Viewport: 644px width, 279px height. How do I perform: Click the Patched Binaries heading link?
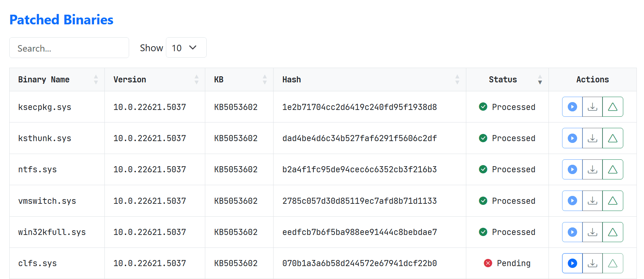click(x=61, y=20)
